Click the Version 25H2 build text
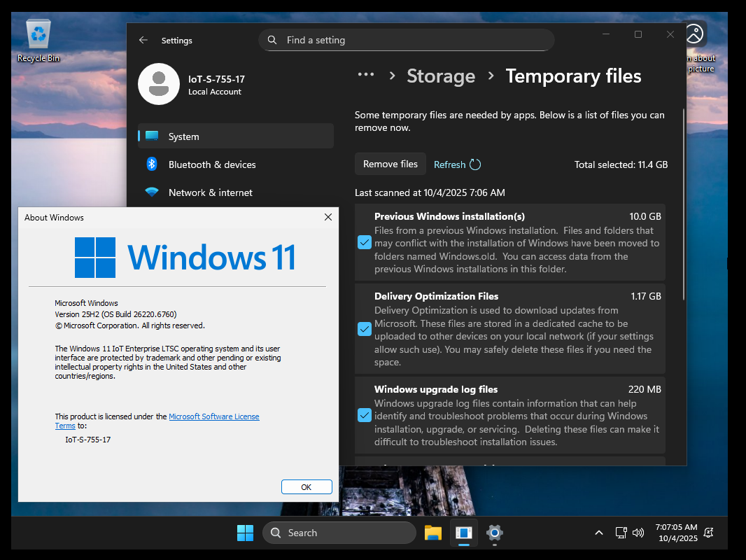This screenshot has height=560, width=746. pos(115,314)
